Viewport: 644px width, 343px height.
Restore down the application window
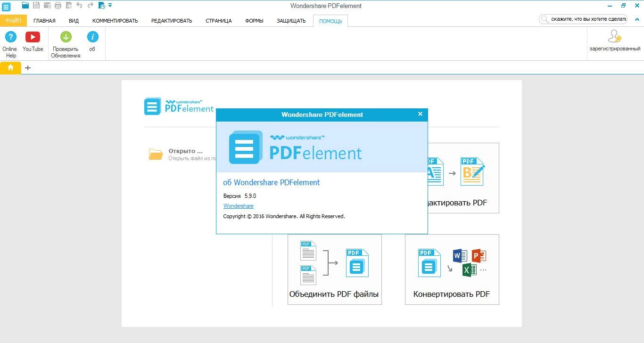point(623,6)
